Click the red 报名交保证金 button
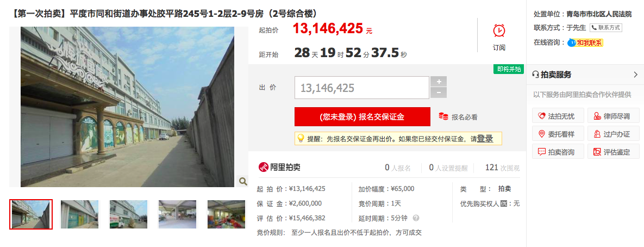644x247 pixels. pyautogui.click(x=362, y=117)
